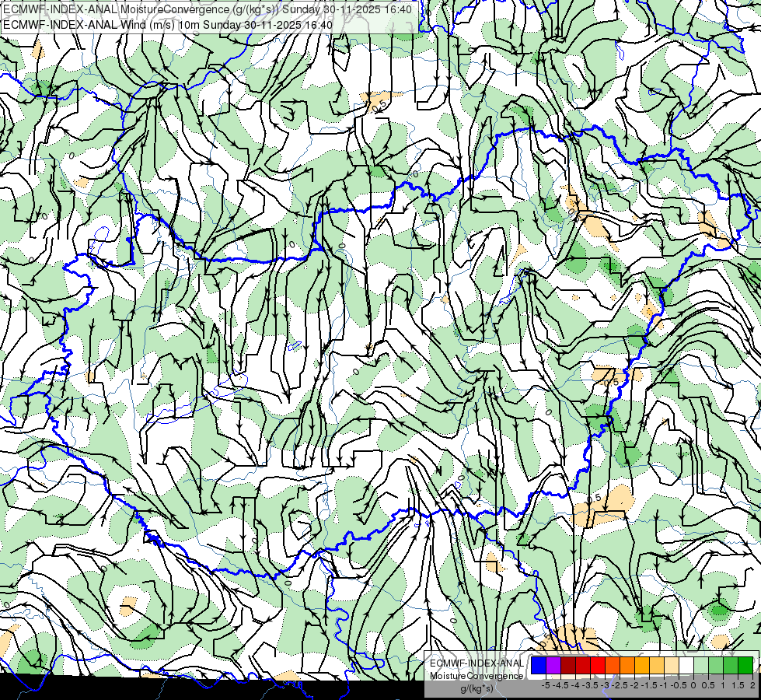This screenshot has height=700, width=761.
Task: Click the -2.5 tick label on the color scale
Action: click(620, 685)
